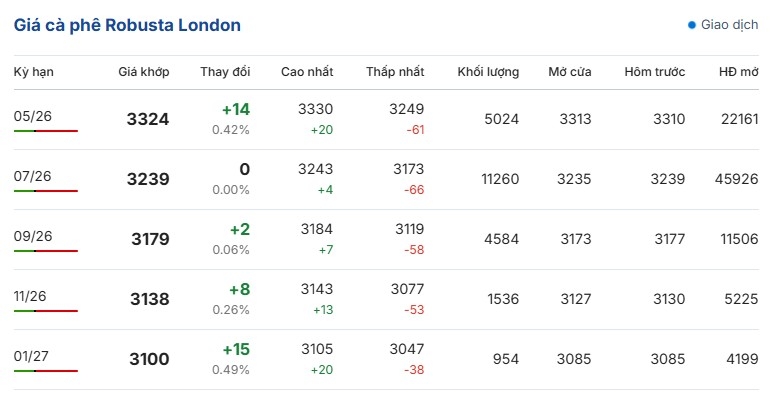Click the matched price 3324
The image size is (770, 403).
[x=148, y=119]
